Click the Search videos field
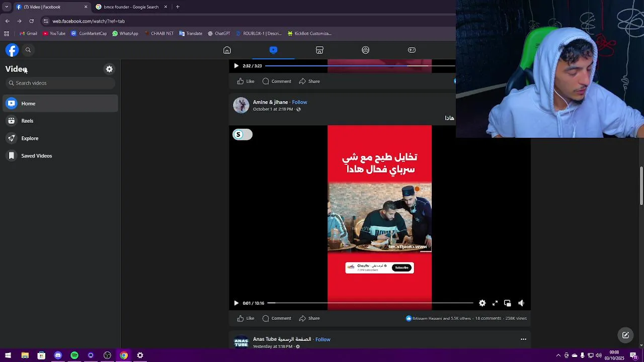 (60, 83)
